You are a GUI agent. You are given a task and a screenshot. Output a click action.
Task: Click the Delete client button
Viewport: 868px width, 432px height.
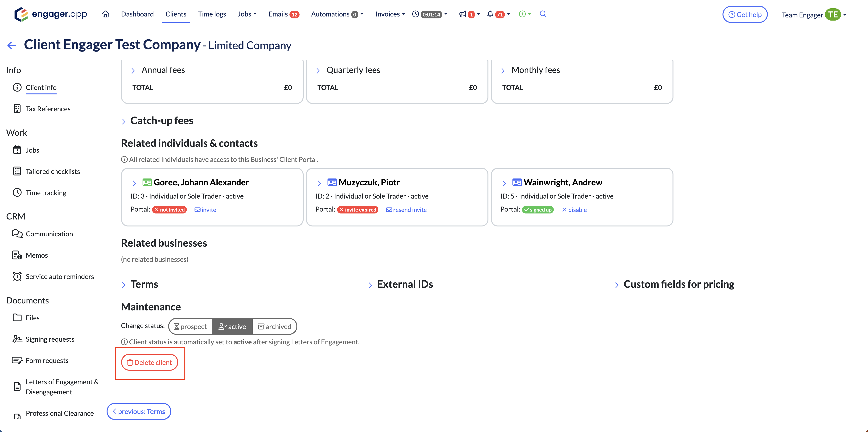150,362
